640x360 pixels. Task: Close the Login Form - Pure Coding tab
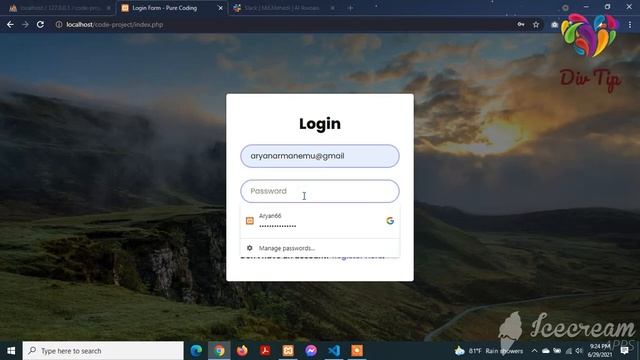[x=220, y=8]
